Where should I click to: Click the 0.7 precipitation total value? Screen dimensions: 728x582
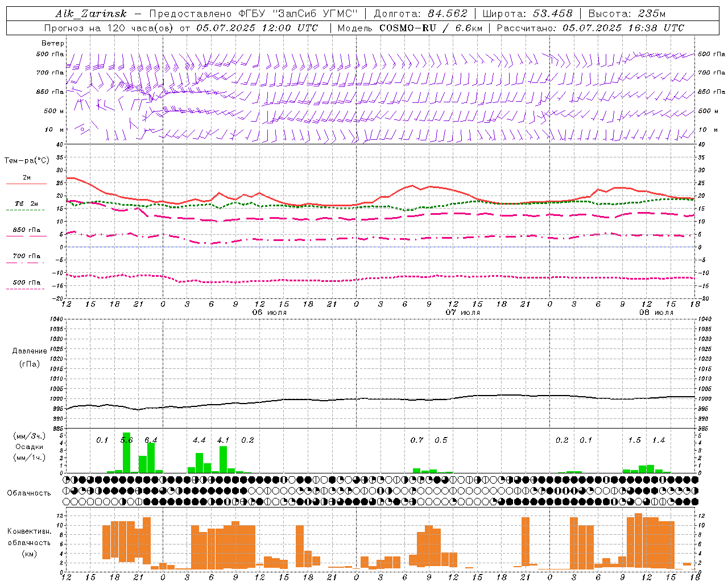click(x=417, y=440)
